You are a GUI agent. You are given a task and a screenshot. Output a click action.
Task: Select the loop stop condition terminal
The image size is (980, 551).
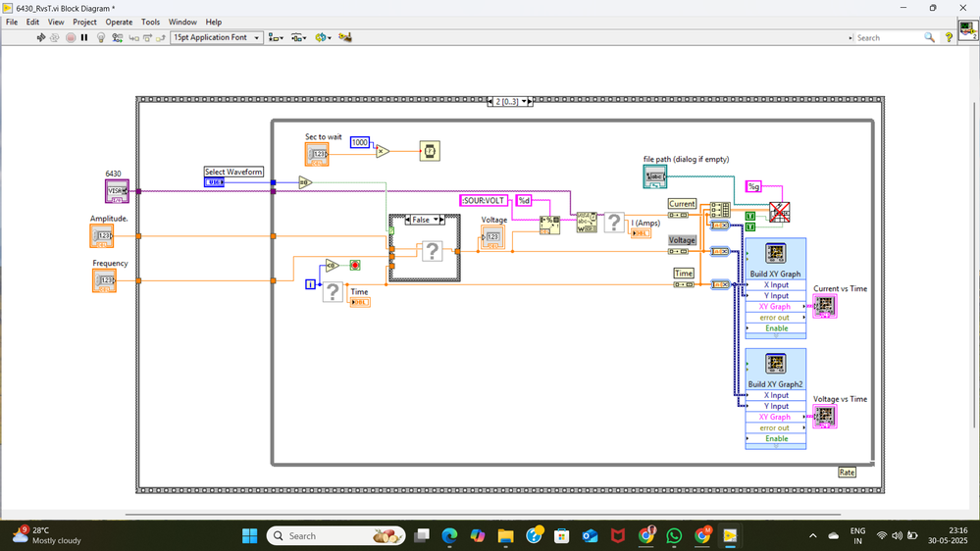[355, 266]
